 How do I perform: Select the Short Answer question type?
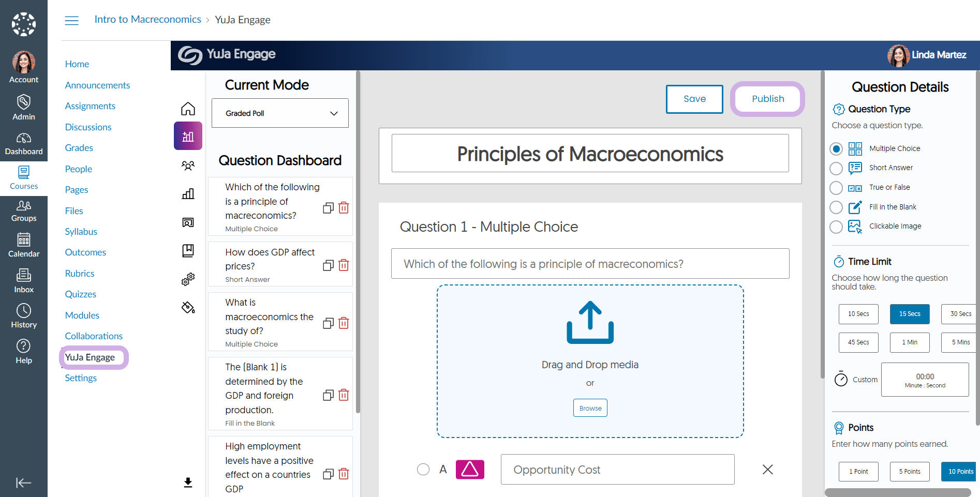click(836, 169)
